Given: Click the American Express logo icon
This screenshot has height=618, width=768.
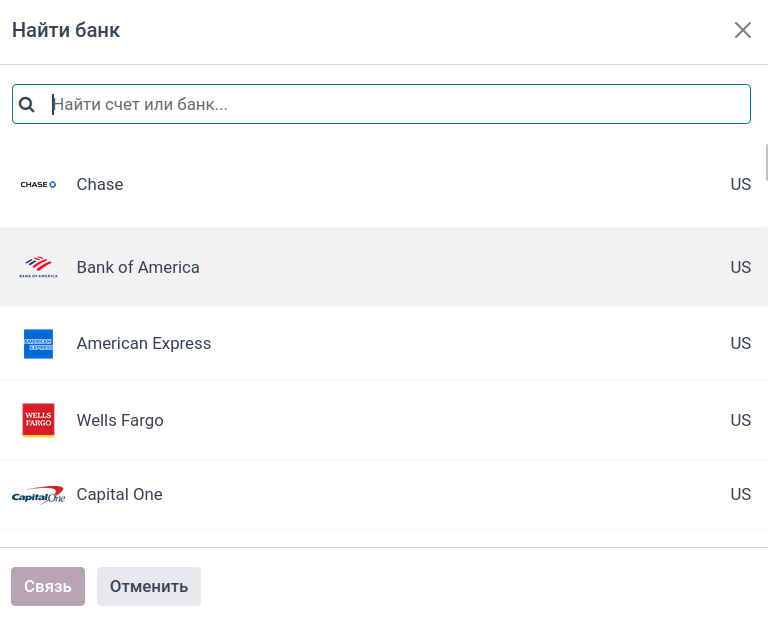Looking at the screenshot, I should pos(39,344).
